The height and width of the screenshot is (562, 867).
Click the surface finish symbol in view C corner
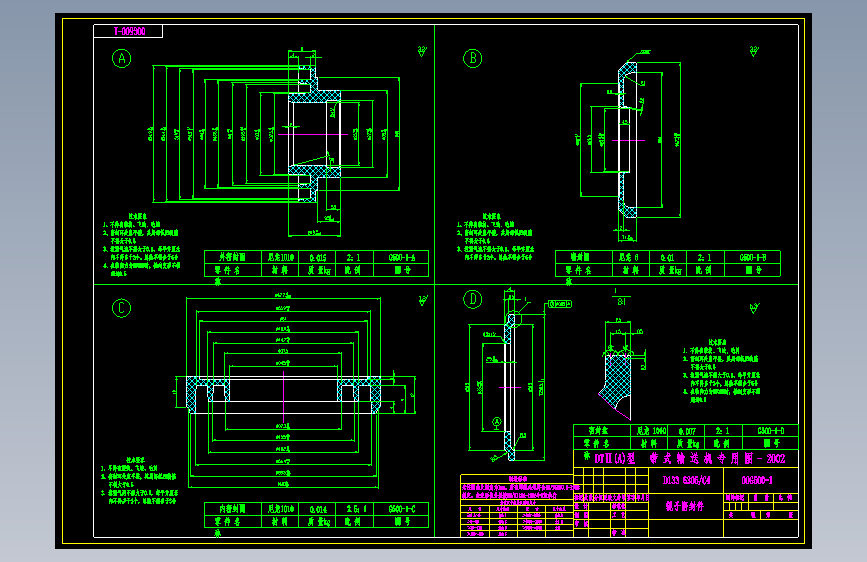(422, 300)
